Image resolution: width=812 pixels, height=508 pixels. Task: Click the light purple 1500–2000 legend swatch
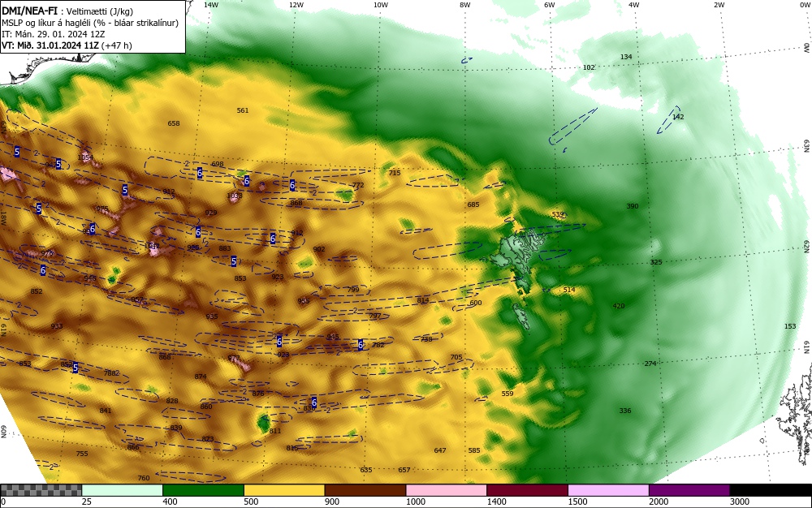(608, 490)
